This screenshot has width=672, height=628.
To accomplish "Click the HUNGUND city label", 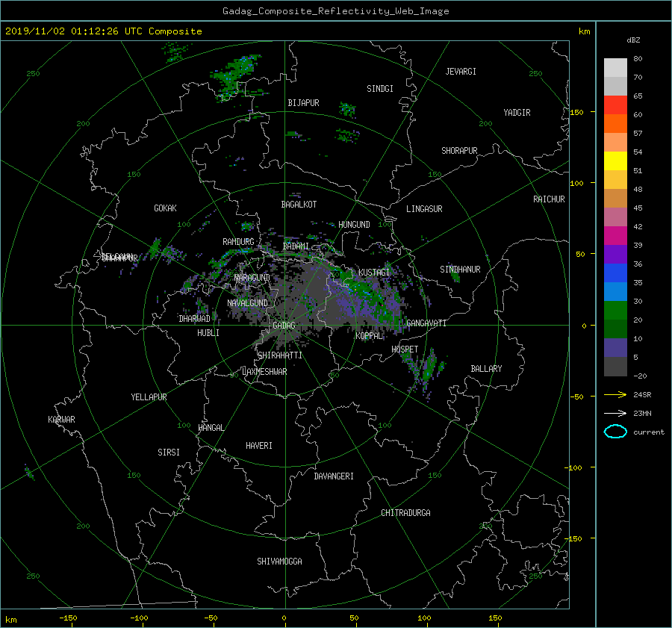I will point(354,225).
